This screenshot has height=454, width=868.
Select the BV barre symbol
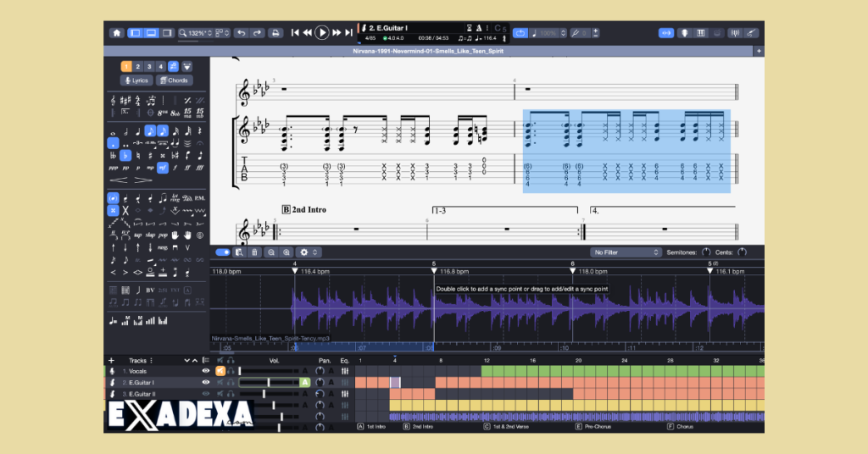[x=150, y=290]
